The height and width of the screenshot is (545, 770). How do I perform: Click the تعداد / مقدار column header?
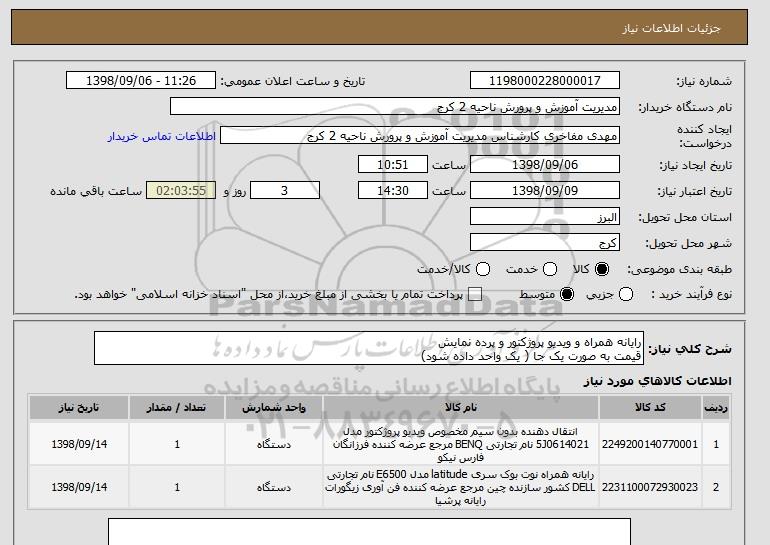point(177,408)
